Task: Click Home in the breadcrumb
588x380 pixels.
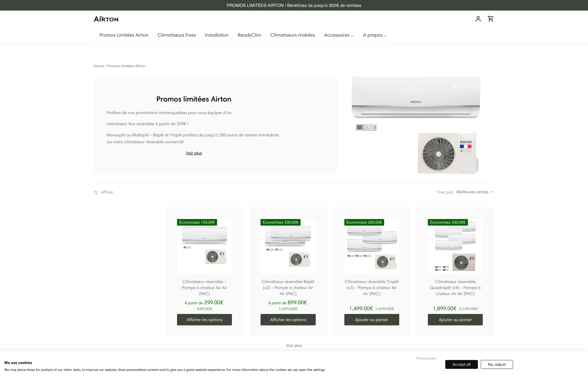Action: [99, 66]
